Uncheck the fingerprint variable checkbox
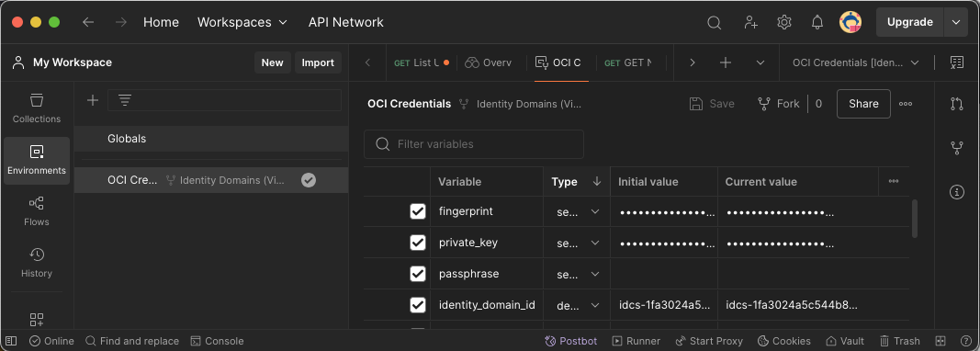980x351 pixels. [x=418, y=211]
